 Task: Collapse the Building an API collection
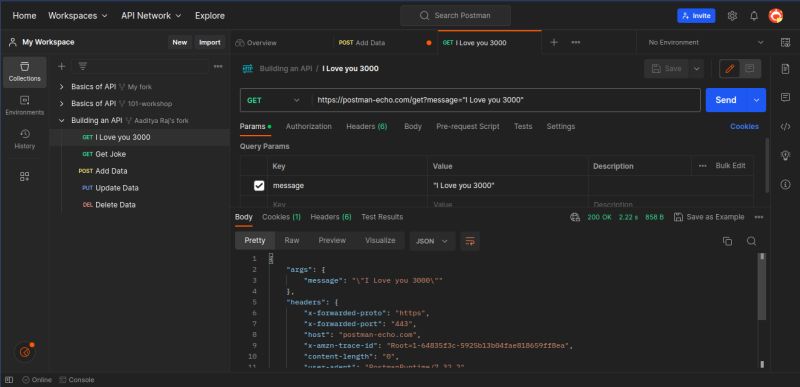click(62, 120)
